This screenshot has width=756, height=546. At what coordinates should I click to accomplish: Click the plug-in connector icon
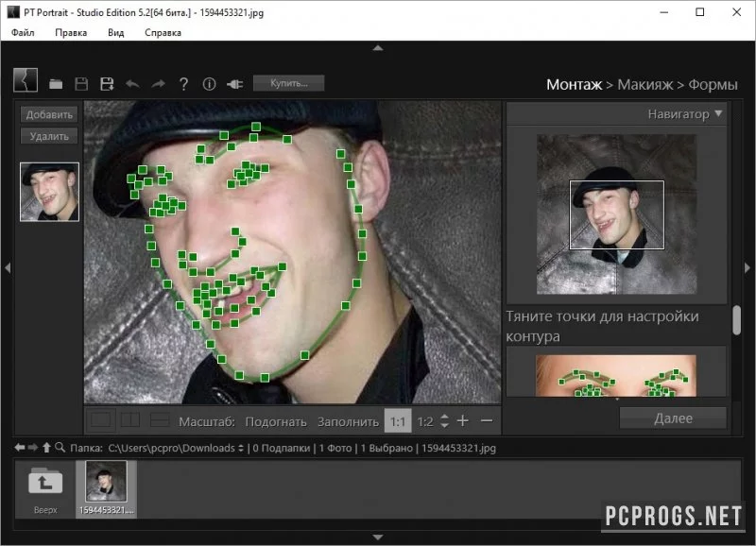[x=234, y=84]
